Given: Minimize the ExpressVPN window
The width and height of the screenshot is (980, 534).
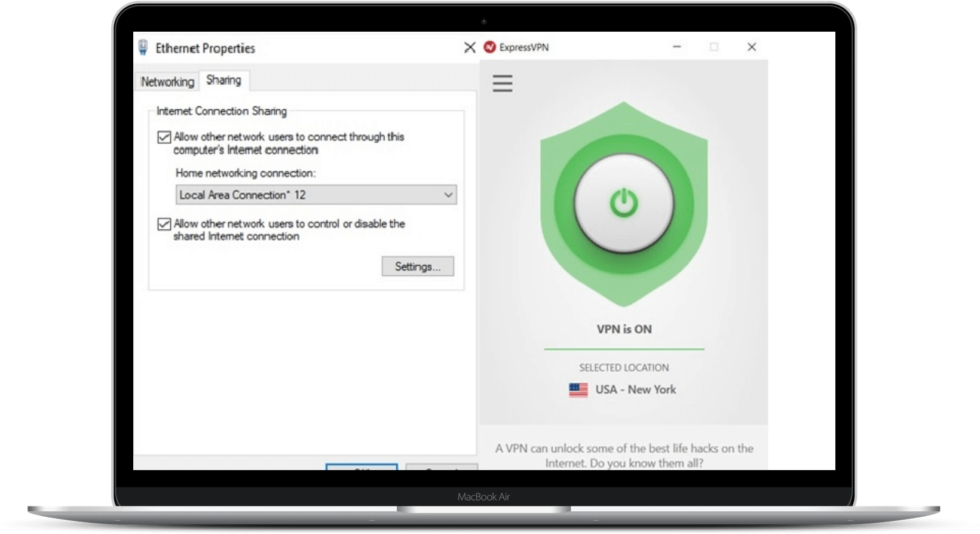Looking at the screenshot, I should (677, 47).
